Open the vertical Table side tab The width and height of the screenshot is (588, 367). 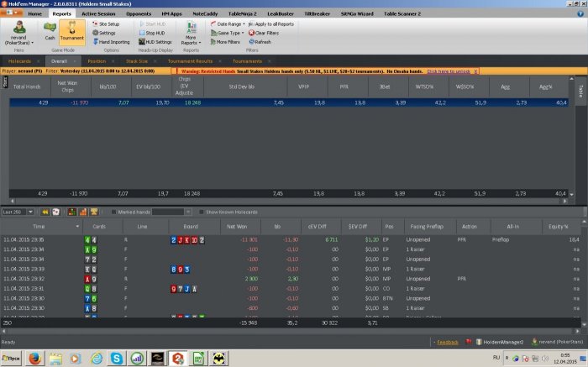point(580,91)
